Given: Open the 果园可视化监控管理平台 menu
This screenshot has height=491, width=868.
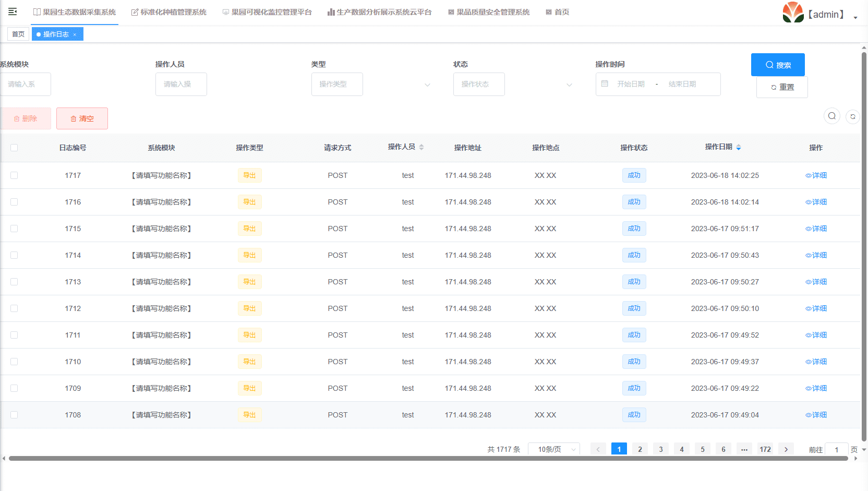Looking at the screenshot, I should tap(267, 12).
